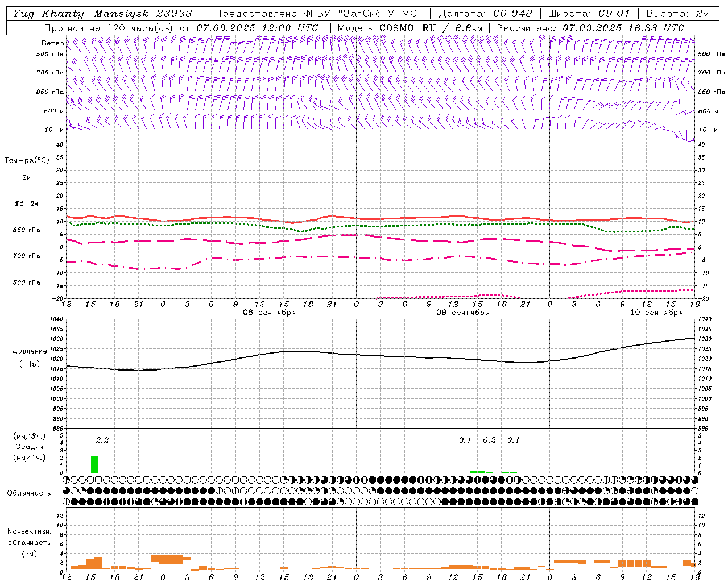Screen dimensions: 728x582
Task: Click the Широта: 69.01 header value
Action: point(588,14)
